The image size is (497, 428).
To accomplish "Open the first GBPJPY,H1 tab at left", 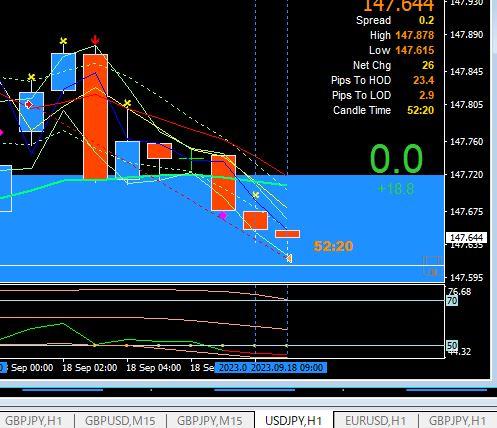I will tap(34, 421).
